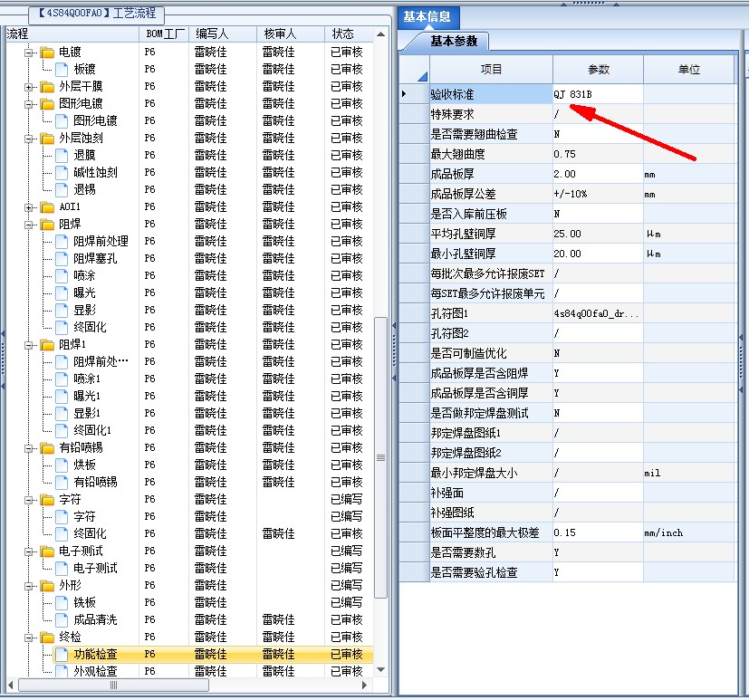Click the 喷涂 document icon

(x=62, y=275)
